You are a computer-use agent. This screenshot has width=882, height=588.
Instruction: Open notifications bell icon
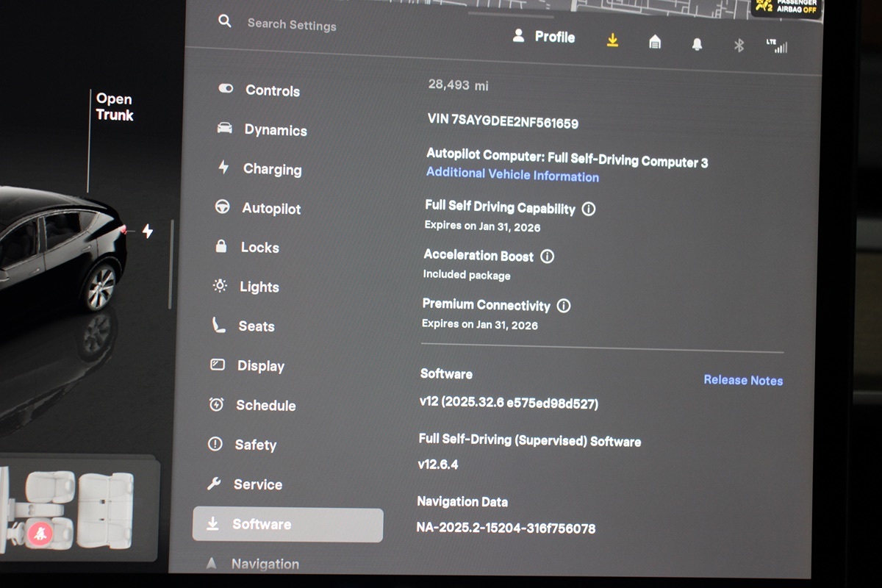pos(697,45)
